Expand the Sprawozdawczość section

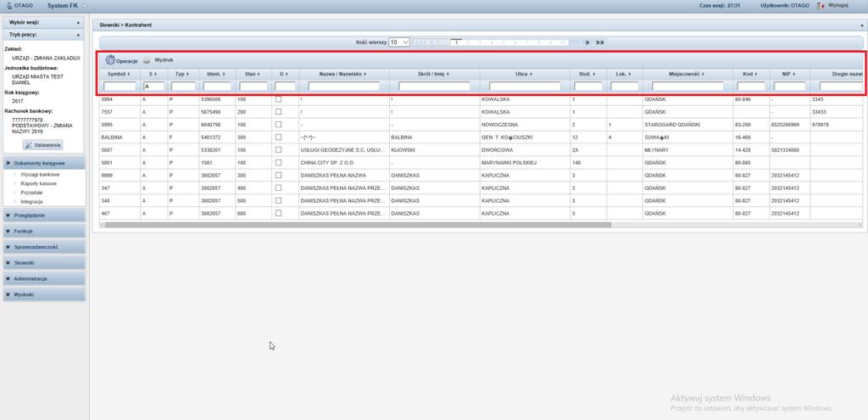pyautogui.click(x=44, y=247)
